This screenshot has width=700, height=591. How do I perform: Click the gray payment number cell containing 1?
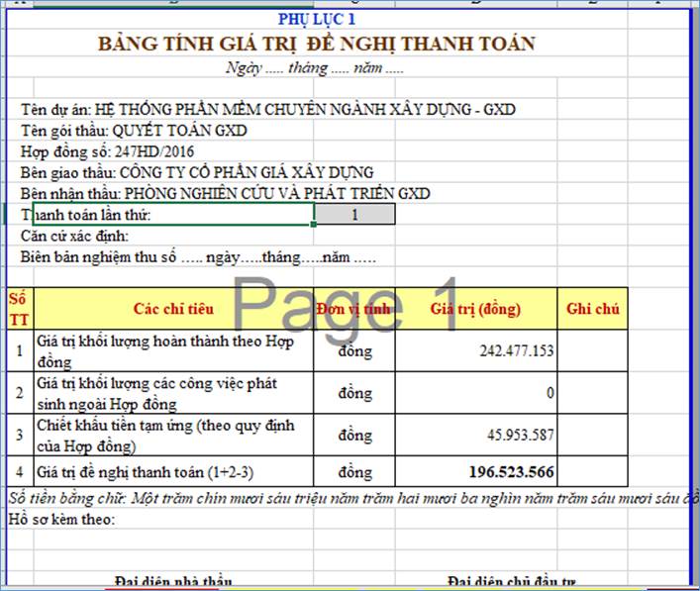tap(354, 215)
